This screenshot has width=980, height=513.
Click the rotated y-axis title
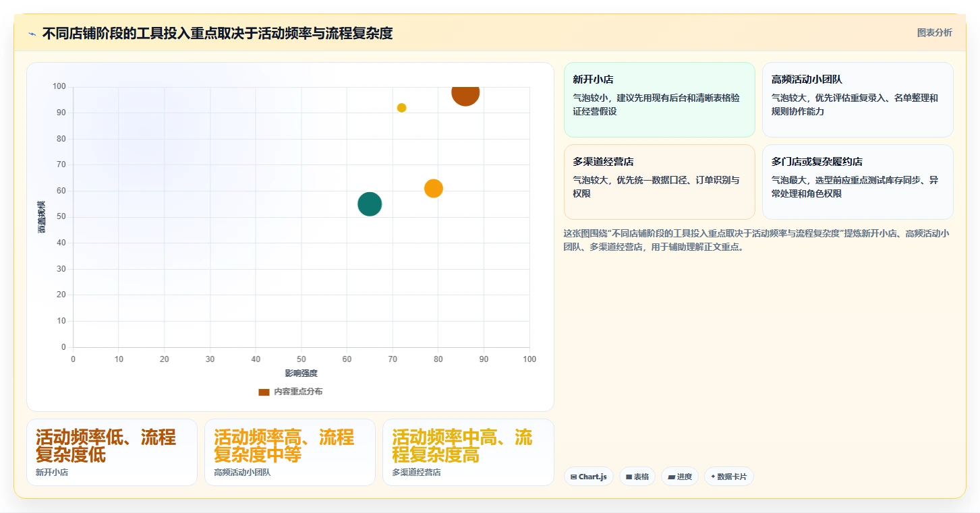(41, 217)
